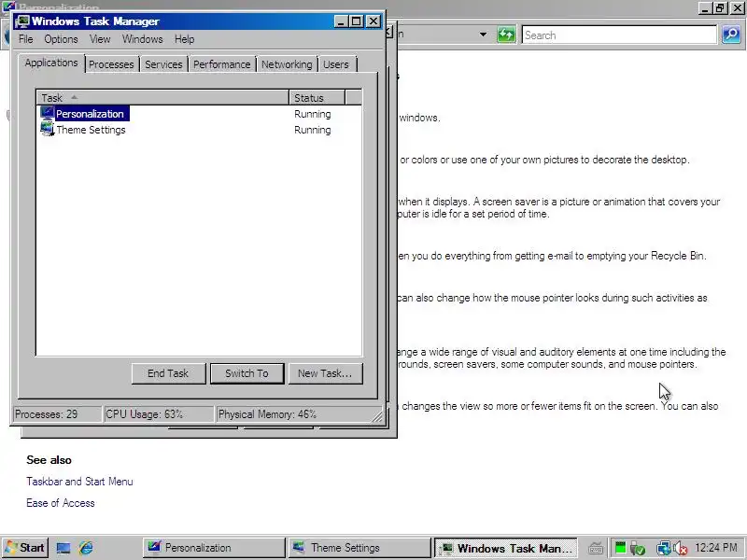Switch to the Networking tab
The width and height of the screenshot is (747, 560).
tap(287, 64)
